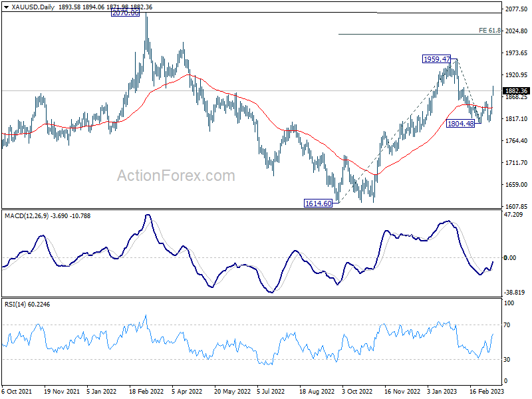Click the 1659.00 price axis value
The height and width of the screenshot is (399, 532).
pyautogui.click(x=516, y=185)
